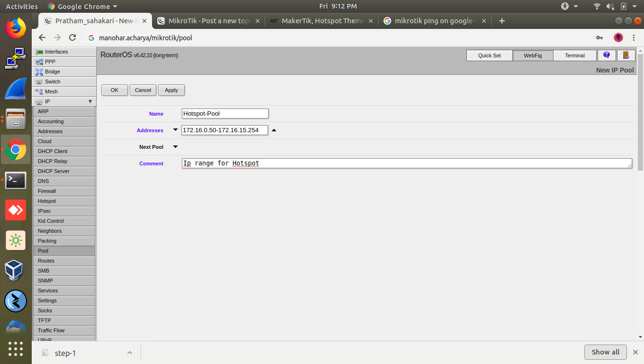
Task: Open Mesh using its sidebar icon
Action: [40, 91]
